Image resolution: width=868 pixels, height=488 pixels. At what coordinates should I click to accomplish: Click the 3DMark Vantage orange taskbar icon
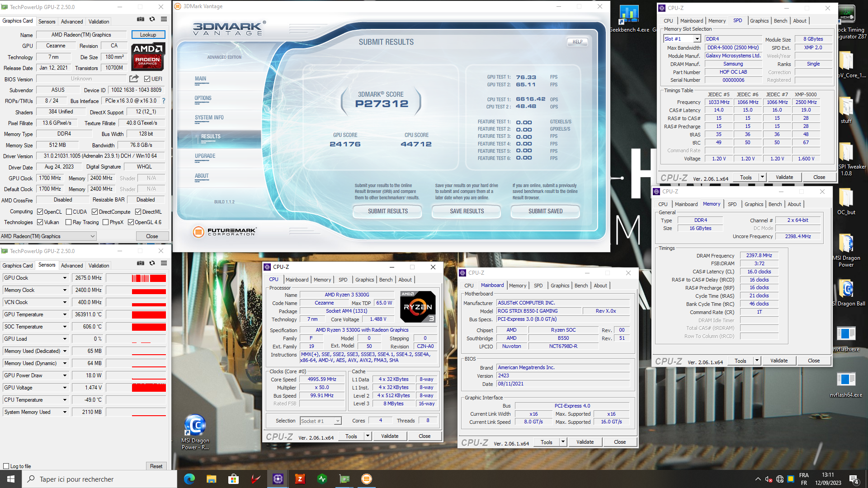click(x=367, y=479)
